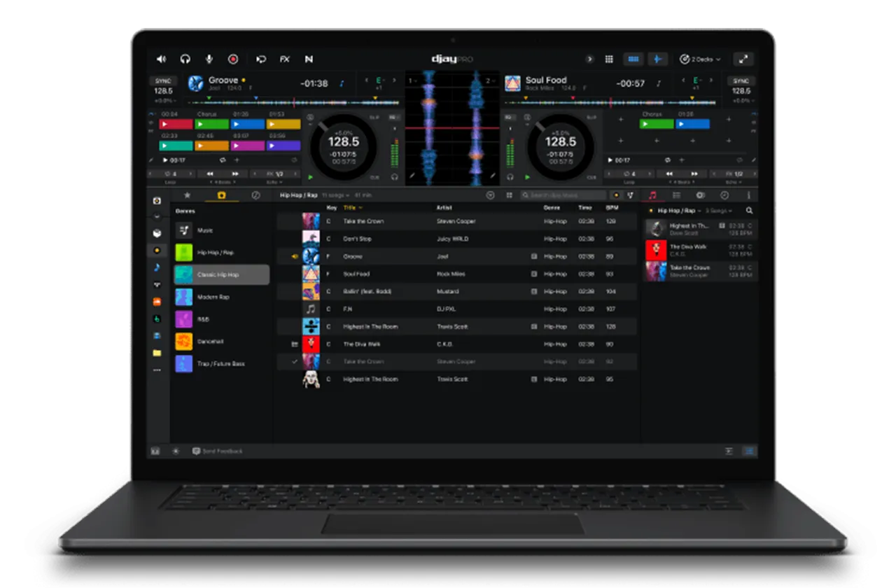Screen dimensions: 896x588
Task: Open the grid sampler icon in toolbar
Action: point(609,59)
